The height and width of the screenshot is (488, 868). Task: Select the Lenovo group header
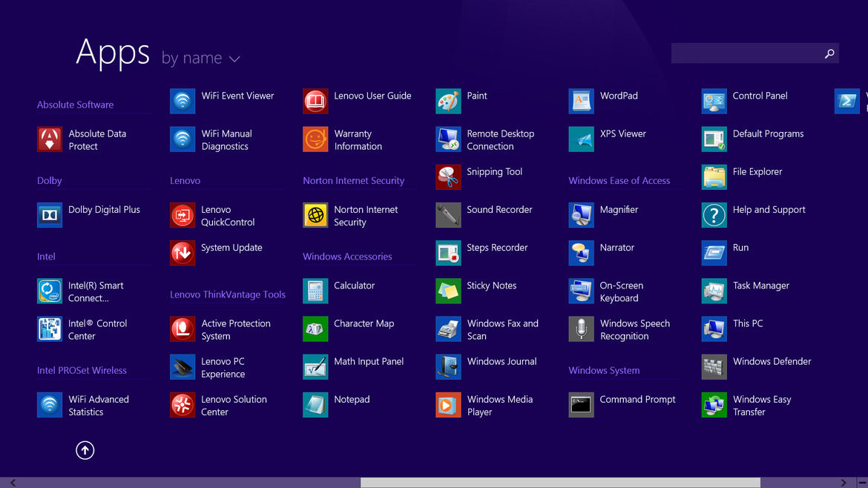click(x=185, y=180)
